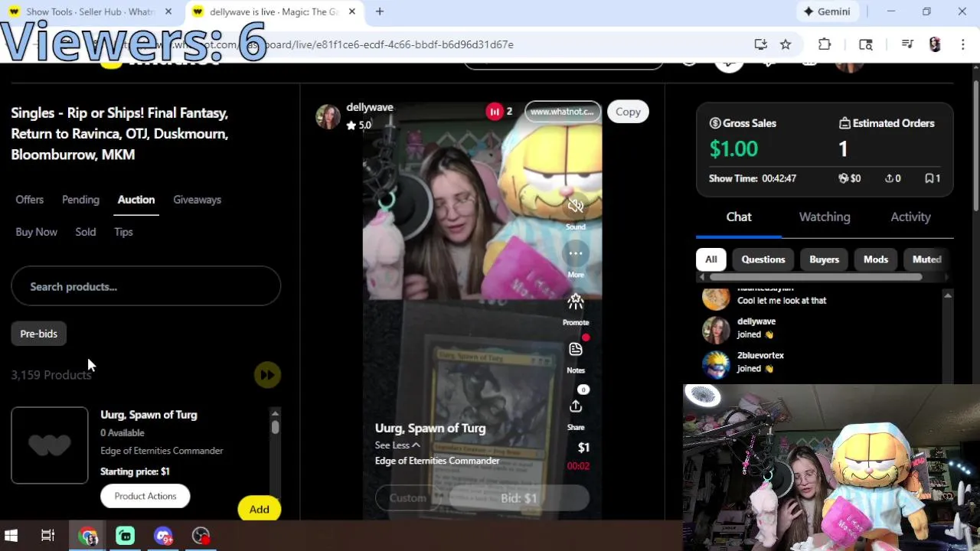Focus the Search products field
Image resolution: width=980 pixels, height=551 pixels.
pyautogui.click(x=145, y=286)
